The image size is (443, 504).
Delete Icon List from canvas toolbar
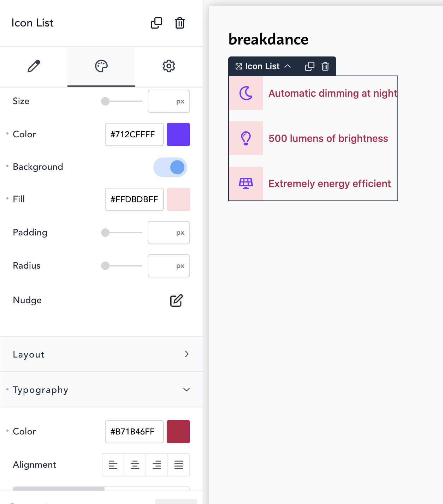coord(325,66)
